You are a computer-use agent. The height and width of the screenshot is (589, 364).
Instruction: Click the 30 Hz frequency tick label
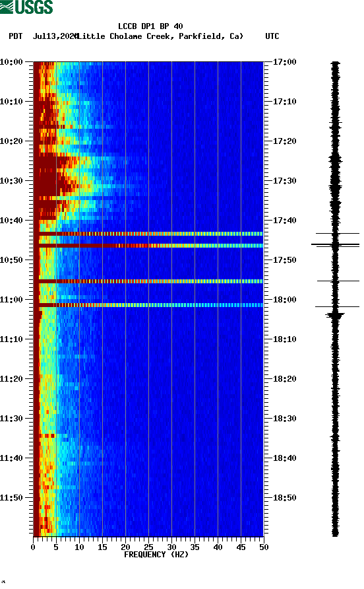pyautogui.click(x=171, y=547)
